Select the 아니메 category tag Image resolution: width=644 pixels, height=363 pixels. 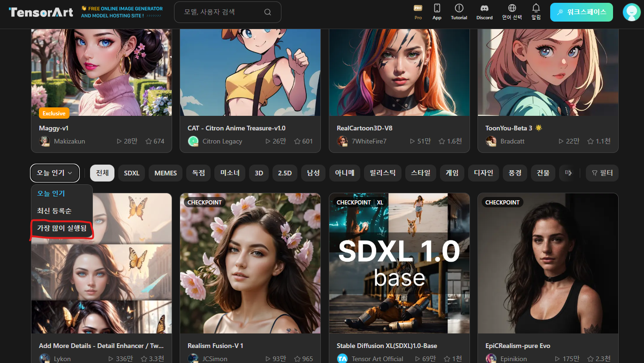click(344, 173)
